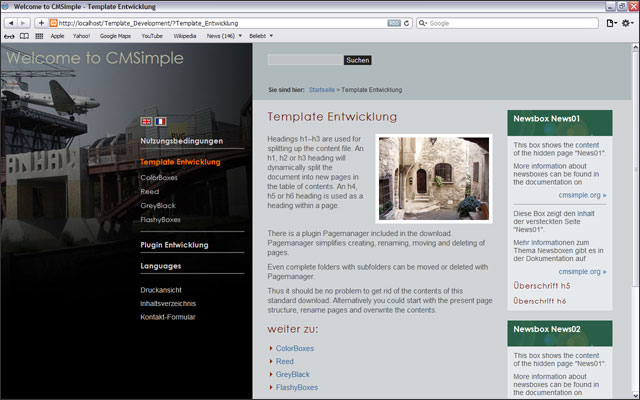Image resolution: width=640 pixels, height=400 pixels.
Task: Click the Newsbox News01 heading
Action: pyautogui.click(x=547, y=119)
